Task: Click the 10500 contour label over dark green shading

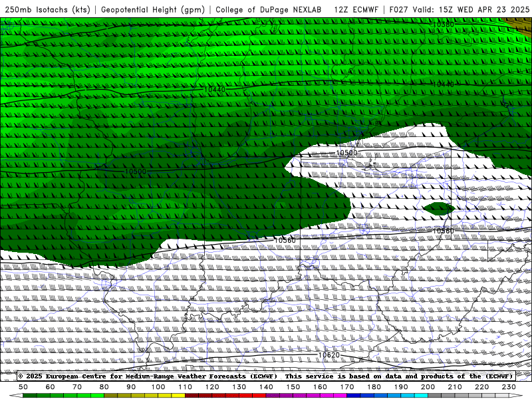Action: coord(136,172)
